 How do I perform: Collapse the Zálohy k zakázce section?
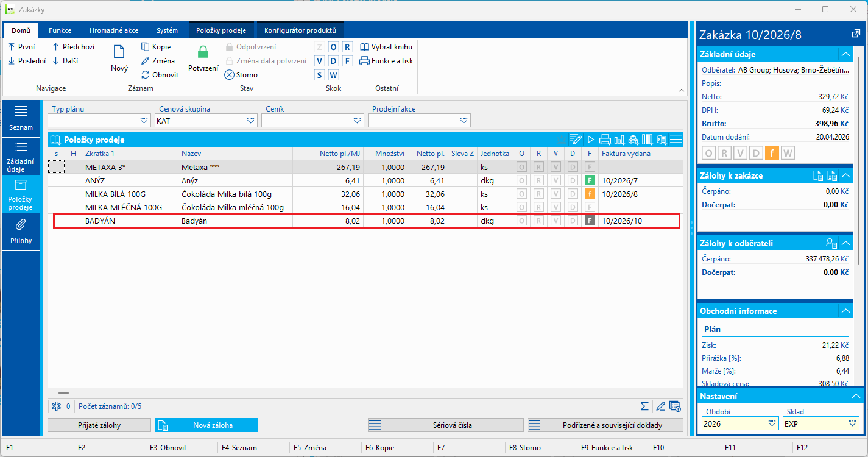point(845,175)
